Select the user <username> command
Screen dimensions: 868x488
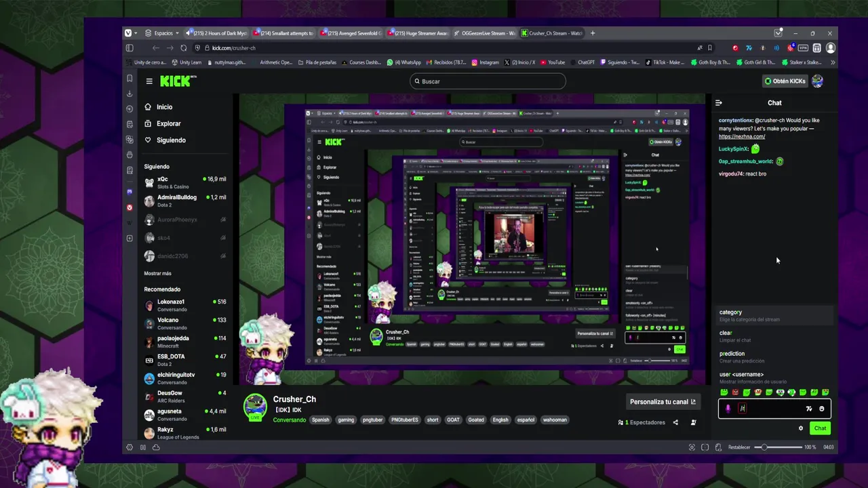coord(774,378)
